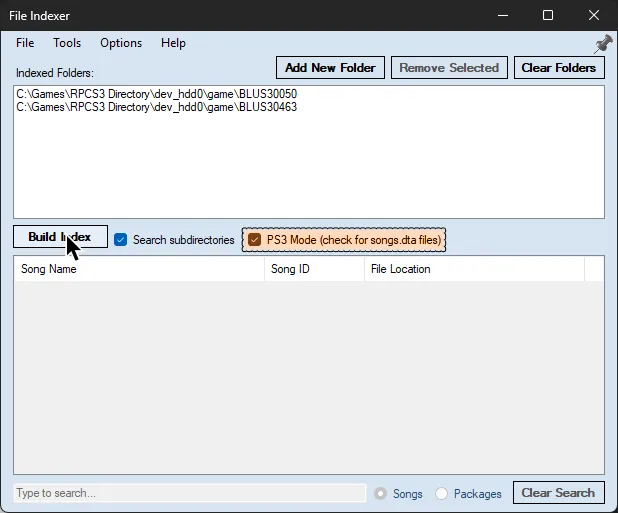Click the Add New Folder button
The height and width of the screenshot is (513, 618).
[x=330, y=68]
